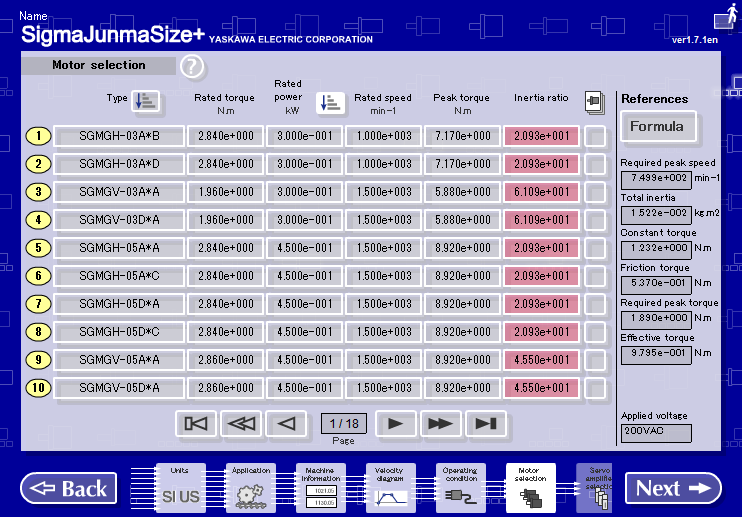
Task: Tick the checkbox for SGMGH-05A*A
Action: (x=595, y=248)
